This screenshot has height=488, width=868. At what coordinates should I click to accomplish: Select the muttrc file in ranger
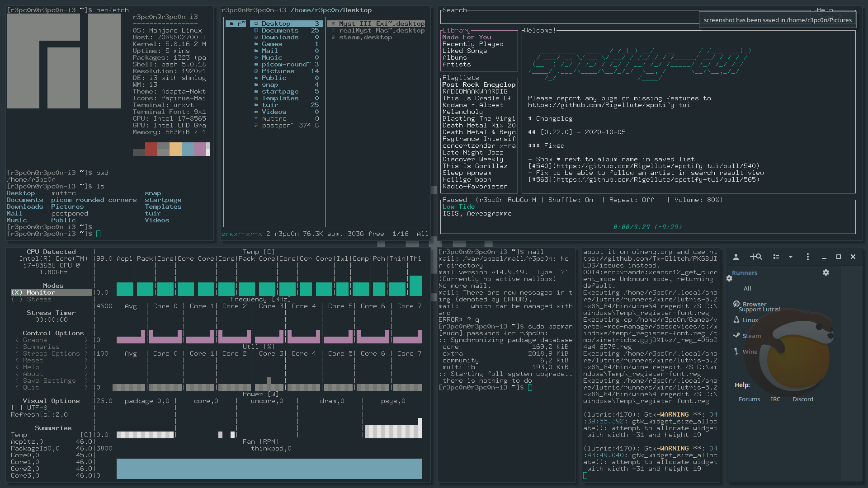286,118
